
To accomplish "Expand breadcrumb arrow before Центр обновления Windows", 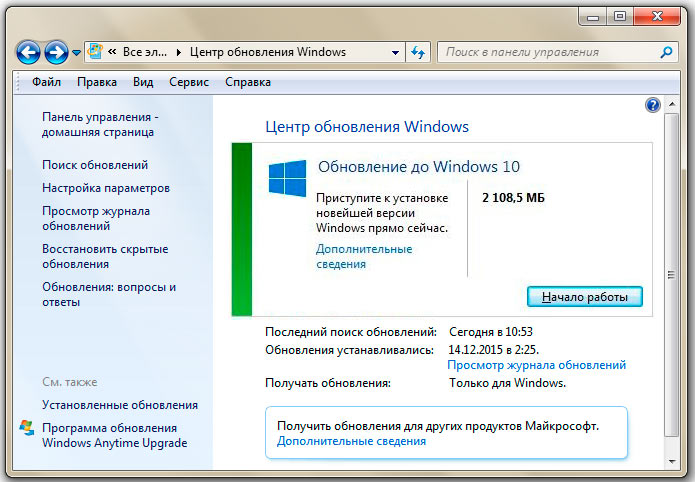I will 179,52.
